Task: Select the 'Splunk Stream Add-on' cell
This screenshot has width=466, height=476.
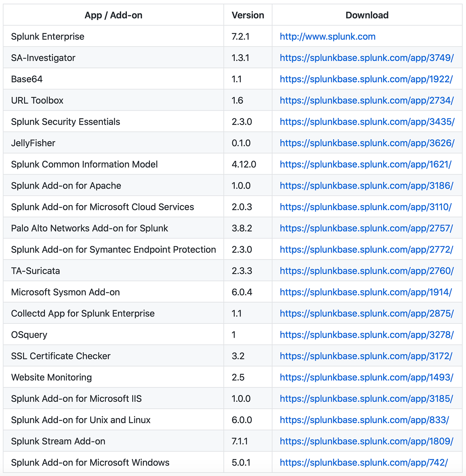Action: click(114, 441)
